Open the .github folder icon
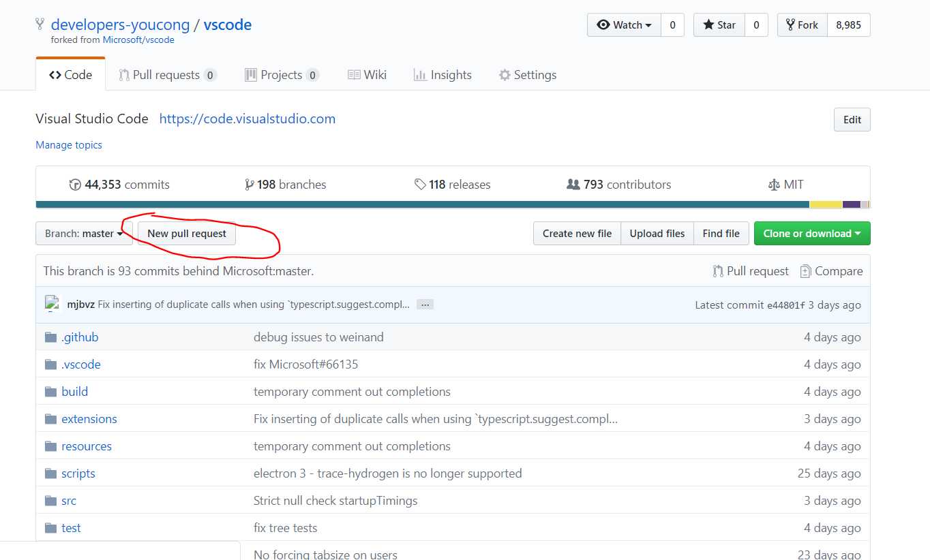930x560 pixels. coord(50,337)
